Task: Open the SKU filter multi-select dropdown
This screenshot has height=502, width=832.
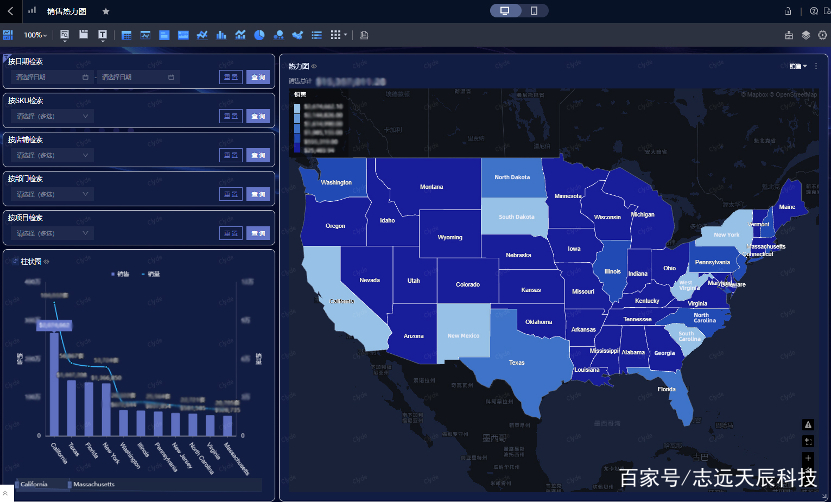Action: [52, 116]
